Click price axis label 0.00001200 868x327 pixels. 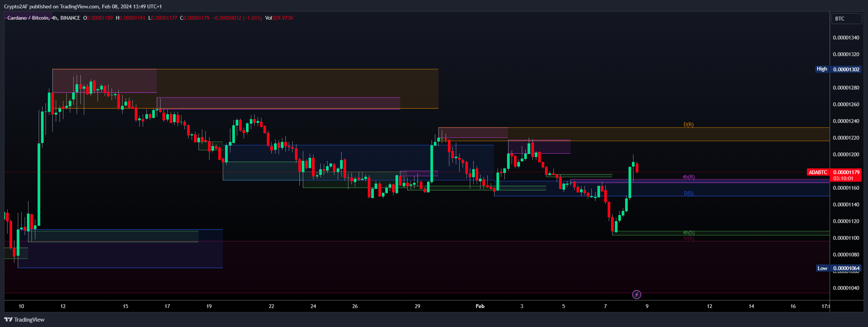845,154
